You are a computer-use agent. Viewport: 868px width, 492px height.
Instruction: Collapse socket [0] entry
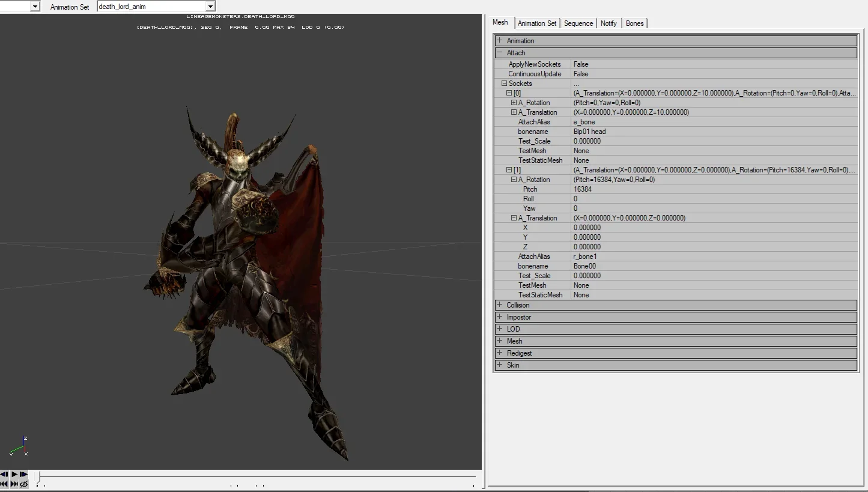click(x=509, y=93)
